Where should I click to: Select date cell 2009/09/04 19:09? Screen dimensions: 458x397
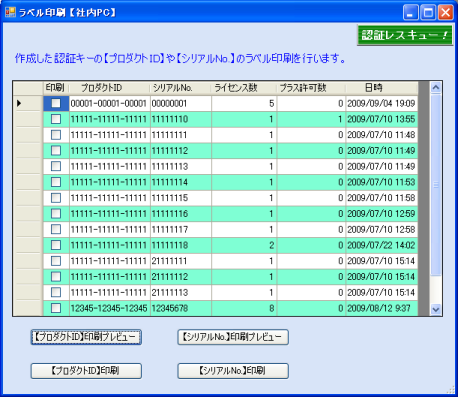382,103
